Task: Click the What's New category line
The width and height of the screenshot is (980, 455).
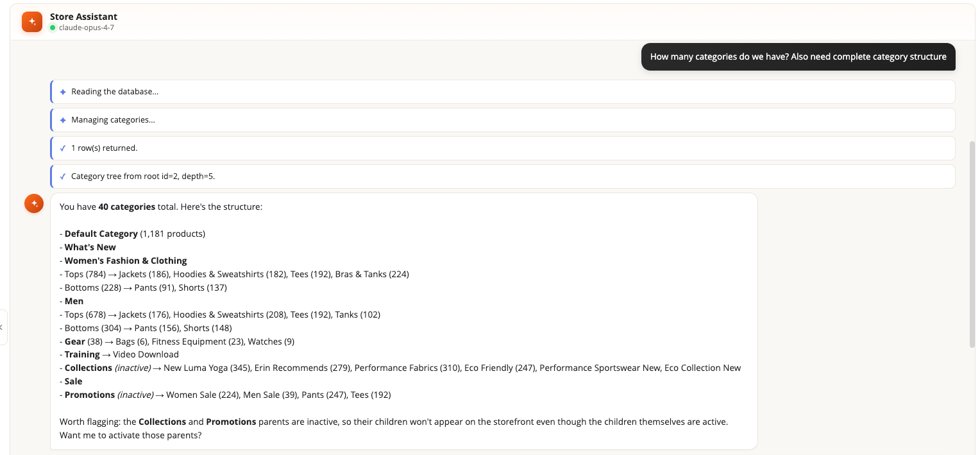Action: click(x=88, y=247)
